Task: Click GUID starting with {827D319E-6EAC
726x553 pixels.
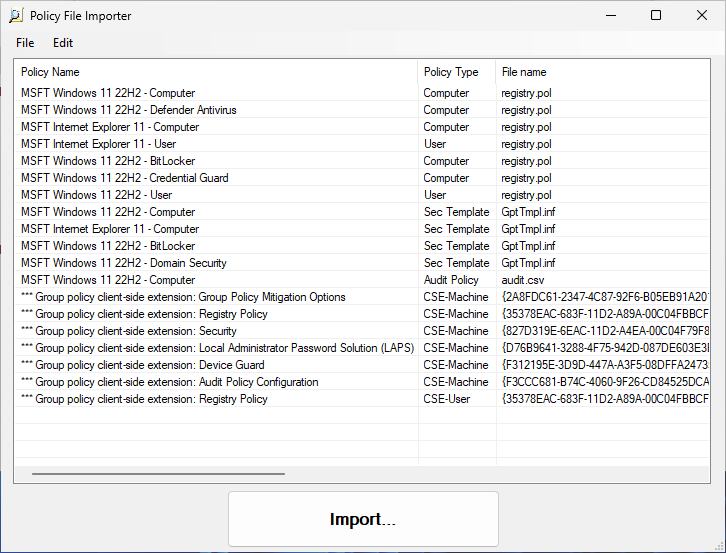Action: coord(605,331)
